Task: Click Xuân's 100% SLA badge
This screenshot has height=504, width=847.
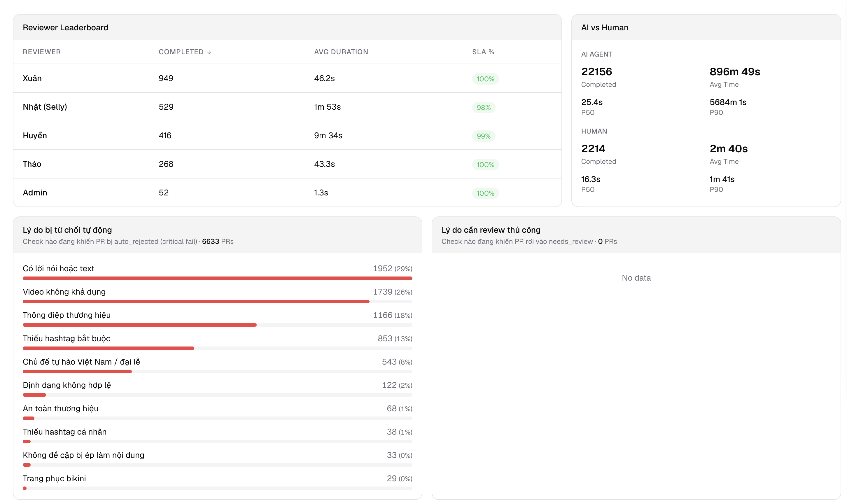Action: tap(485, 79)
